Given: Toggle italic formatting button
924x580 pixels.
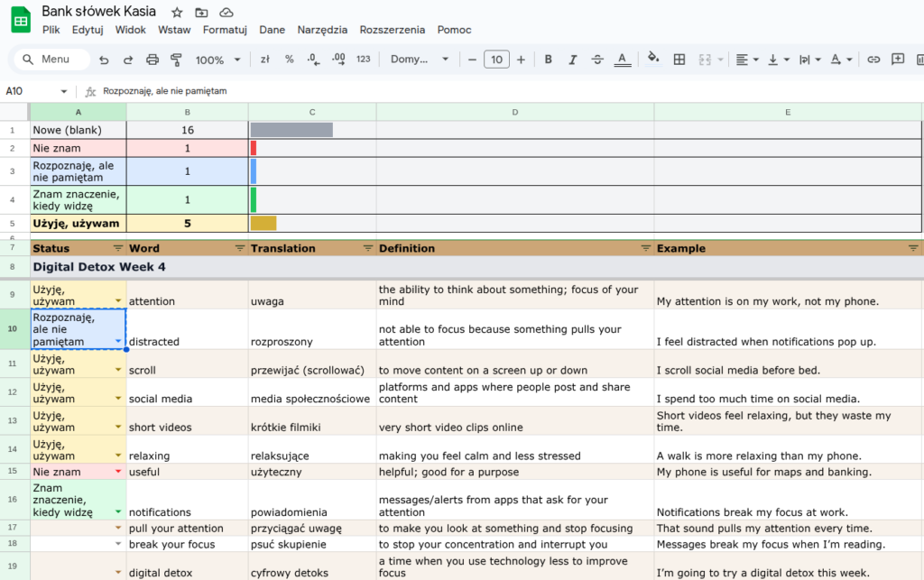Looking at the screenshot, I should coord(572,60).
